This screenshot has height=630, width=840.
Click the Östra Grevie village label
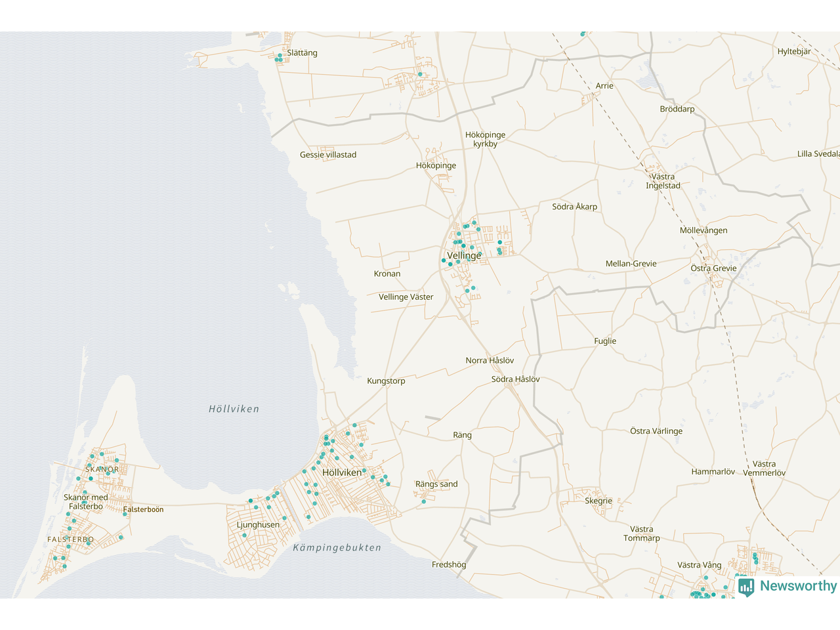click(713, 268)
